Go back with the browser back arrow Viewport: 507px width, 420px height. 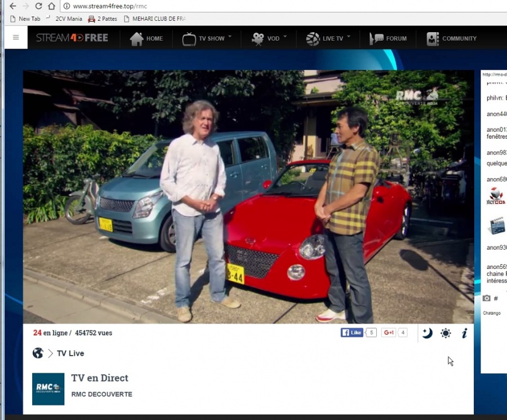click(12, 6)
